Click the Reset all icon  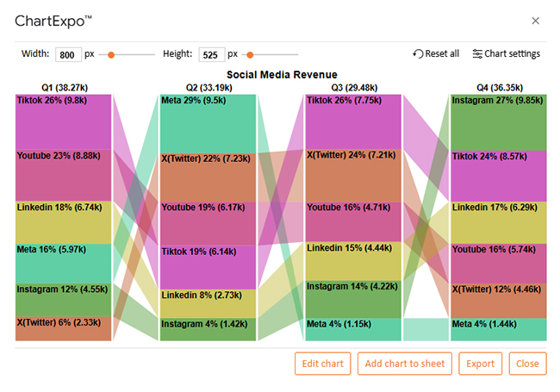tap(419, 54)
